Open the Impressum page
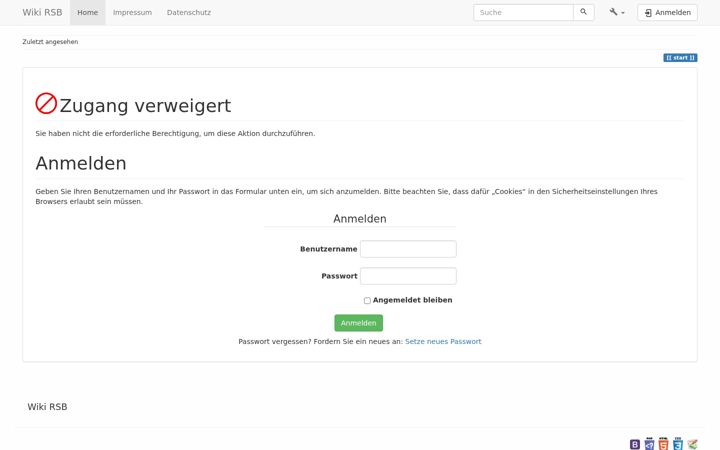Image resolution: width=720 pixels, height=450 pixels. [x=132, y=12]
